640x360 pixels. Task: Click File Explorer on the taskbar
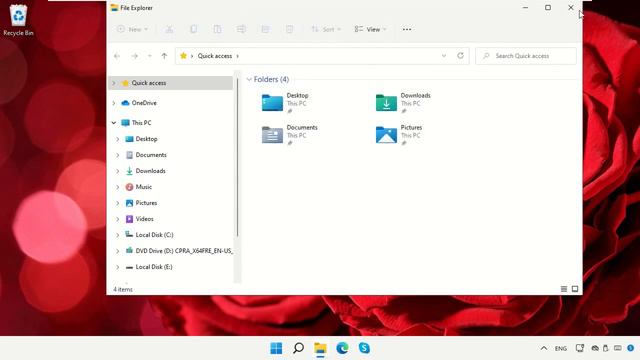pos(320,348)
